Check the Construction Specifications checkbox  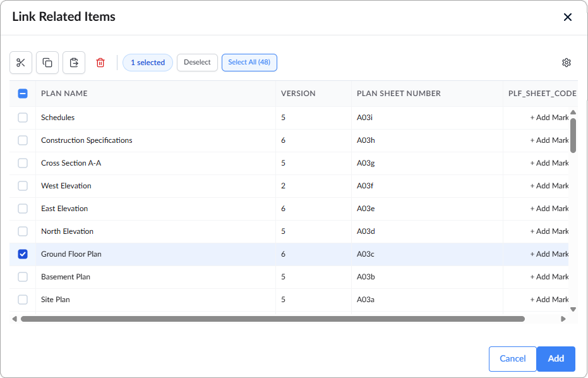tap(23, 140)
